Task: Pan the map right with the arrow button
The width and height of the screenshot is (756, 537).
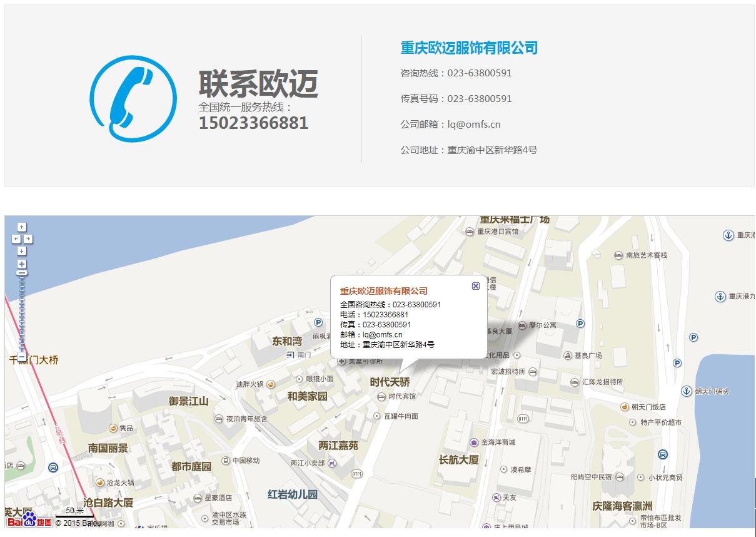Action: [x=28, y=239]
